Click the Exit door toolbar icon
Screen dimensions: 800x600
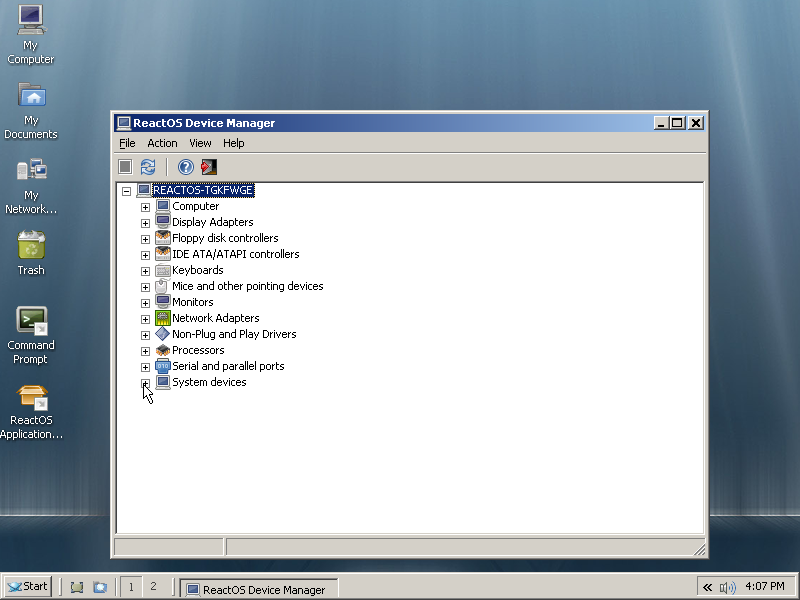pos(209,167)
